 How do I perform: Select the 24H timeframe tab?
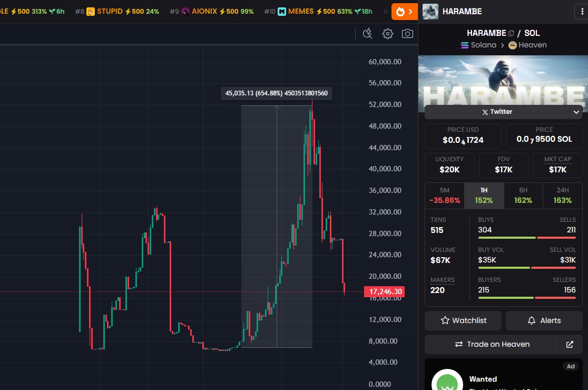pos(563,196)
